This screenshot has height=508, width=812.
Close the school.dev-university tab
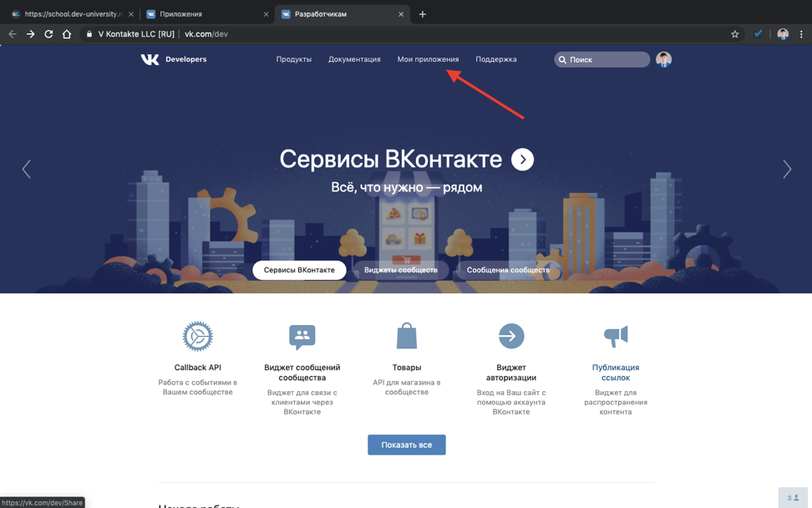130,14
